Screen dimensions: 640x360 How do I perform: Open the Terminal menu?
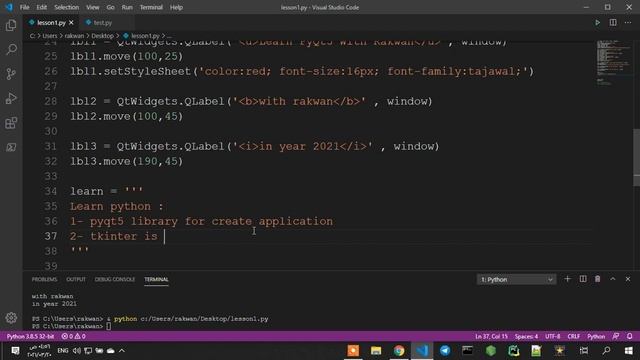(x=151, y=7)
